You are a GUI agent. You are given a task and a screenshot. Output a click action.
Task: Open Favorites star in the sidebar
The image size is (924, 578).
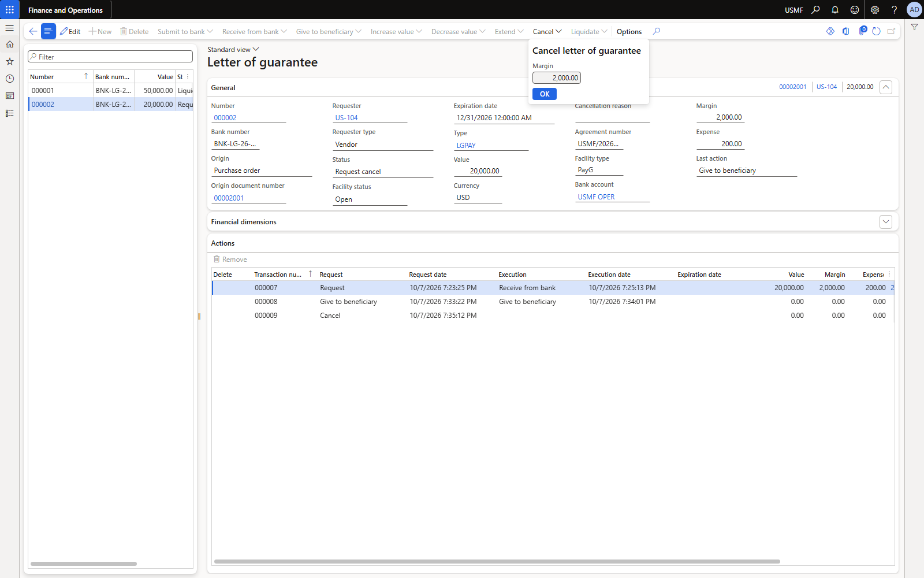tap(10, 61)
